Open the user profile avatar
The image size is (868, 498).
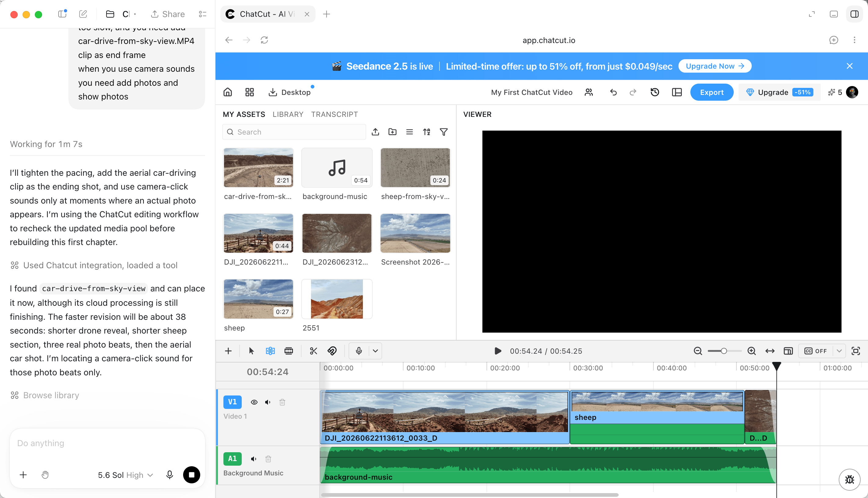[852, 92]
